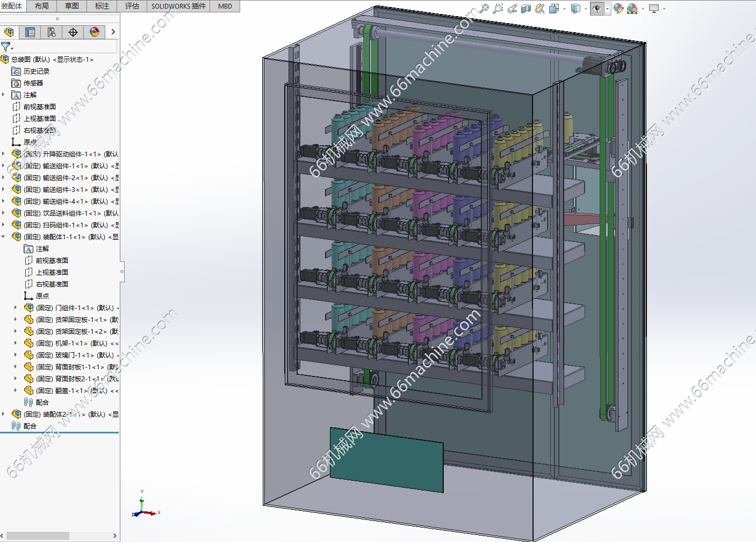Open the DimXpertManager crosshair tab
The width and height of the screenshot is (756, 542).
[73, 32]
